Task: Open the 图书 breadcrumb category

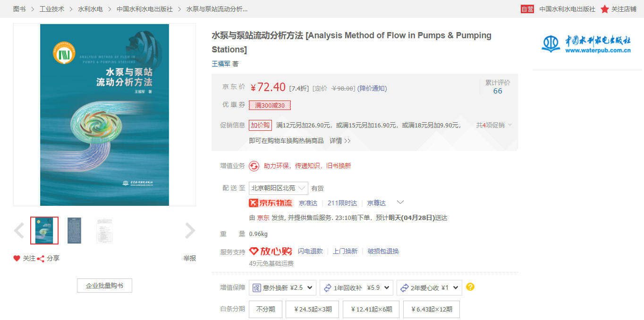Action: coord(19,8)
